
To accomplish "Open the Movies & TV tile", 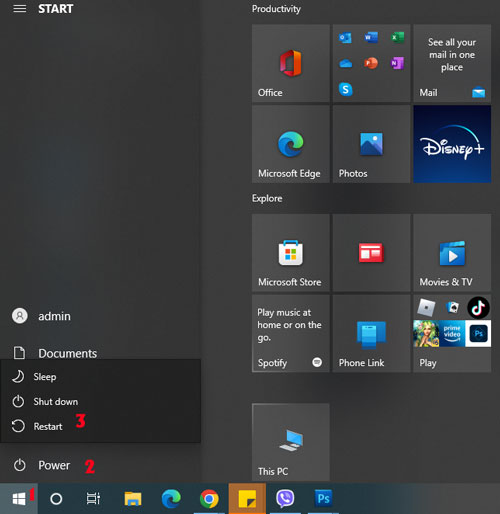I will pos(452,253).
